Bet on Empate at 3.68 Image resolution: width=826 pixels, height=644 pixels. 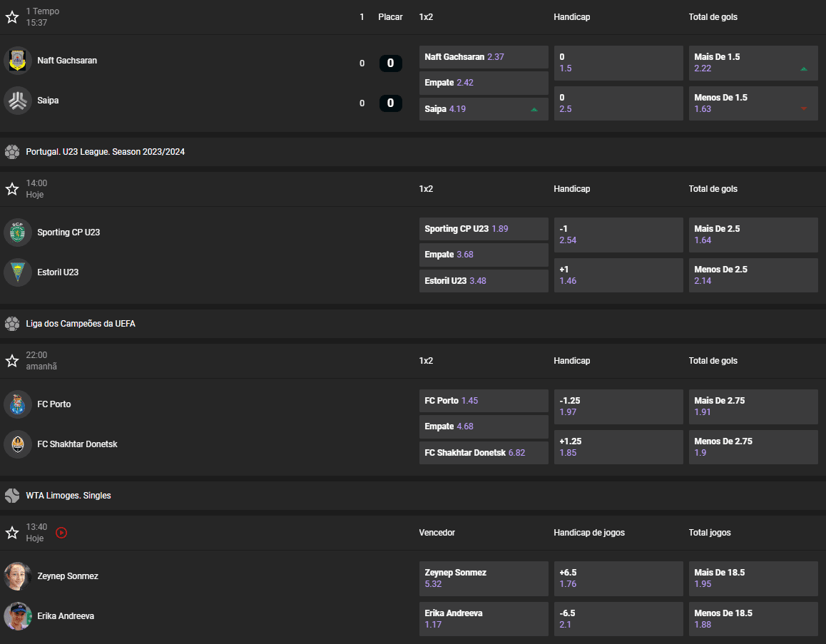tap(484, 255)
